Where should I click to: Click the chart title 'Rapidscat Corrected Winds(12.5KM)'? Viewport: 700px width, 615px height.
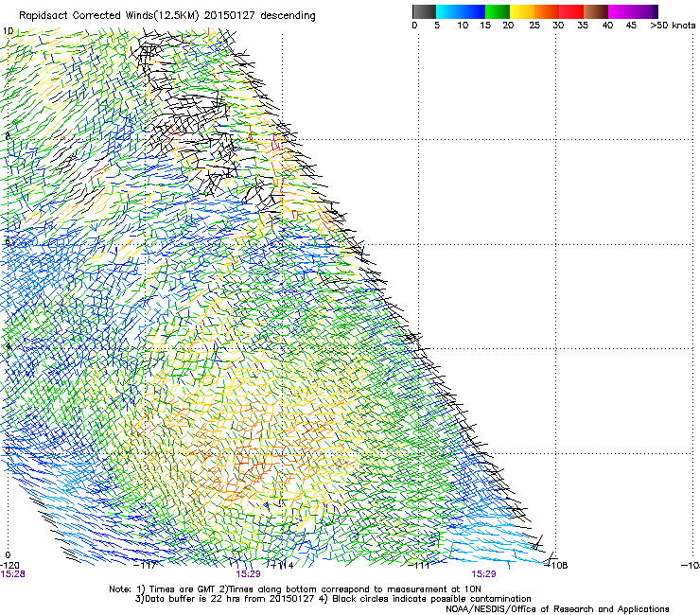(x=109, y=16)
